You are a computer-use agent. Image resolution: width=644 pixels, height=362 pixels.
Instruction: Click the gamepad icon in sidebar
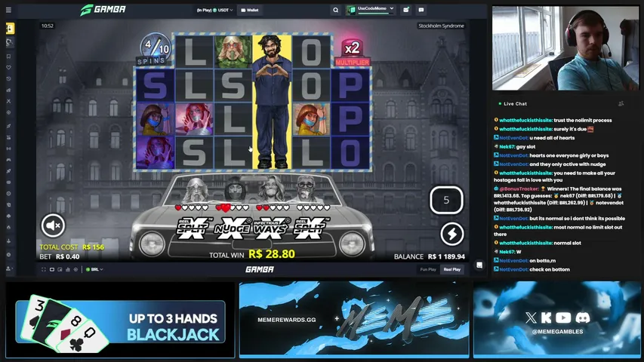pos(8,160)
